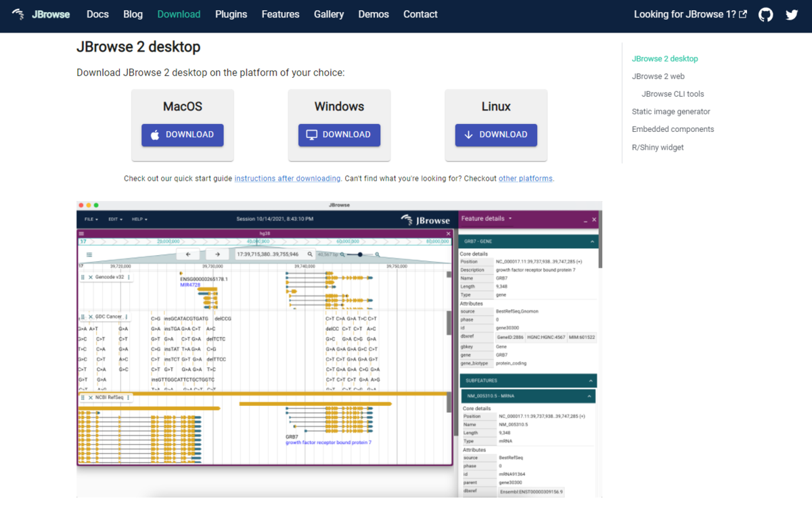
Task: Open instructions after downloading link
Action: point(288,179)
